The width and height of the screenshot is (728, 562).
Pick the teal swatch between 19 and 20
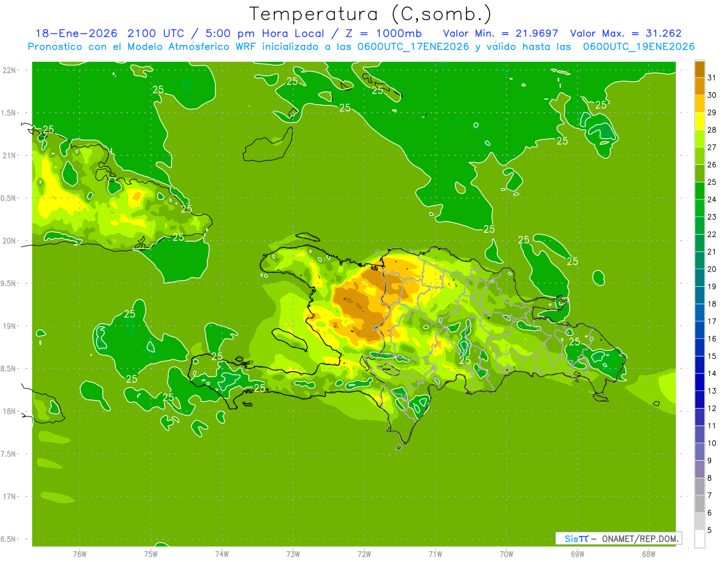point(700,278)
